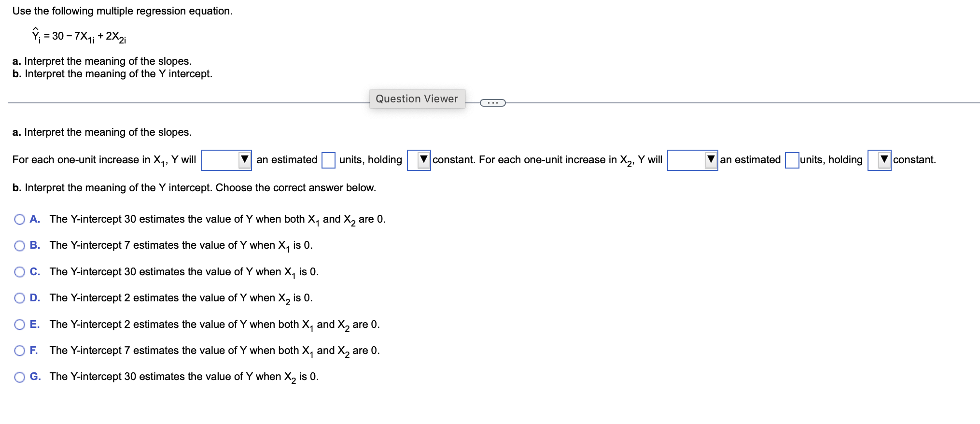The image size is (980, 424).
Task: Select answer choice A
Action: 19,219
